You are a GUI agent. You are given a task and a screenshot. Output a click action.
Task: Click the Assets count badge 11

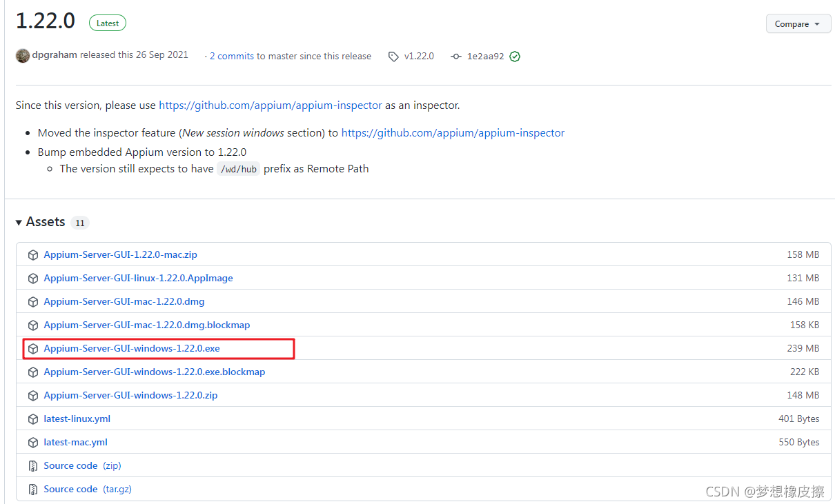pyautogui.click(x=80, y=223)
